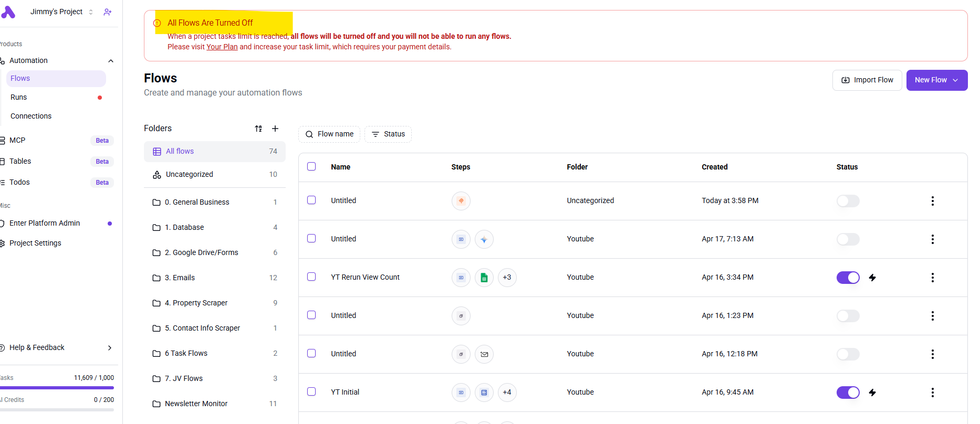This screenshot has height=424, width=980.
Task: Open MCP in the sidebar
Action: [57, 141]
